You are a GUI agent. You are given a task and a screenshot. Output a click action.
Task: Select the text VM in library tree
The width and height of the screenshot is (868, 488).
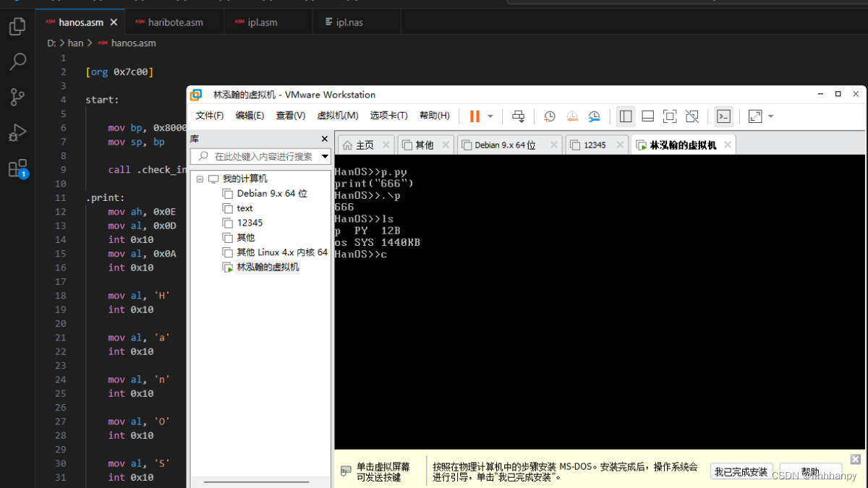click(x=244, y=208)
